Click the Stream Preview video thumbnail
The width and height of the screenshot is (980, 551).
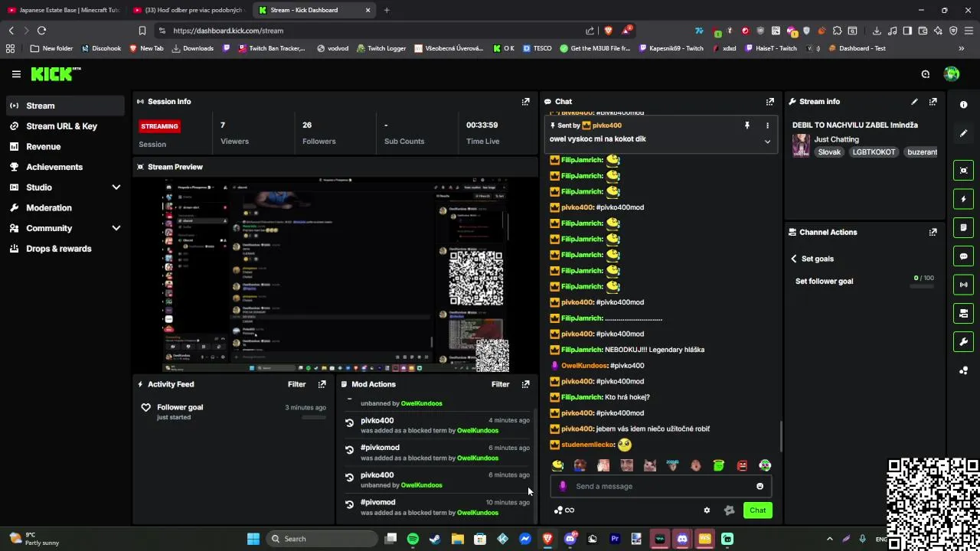pos(335,274)
